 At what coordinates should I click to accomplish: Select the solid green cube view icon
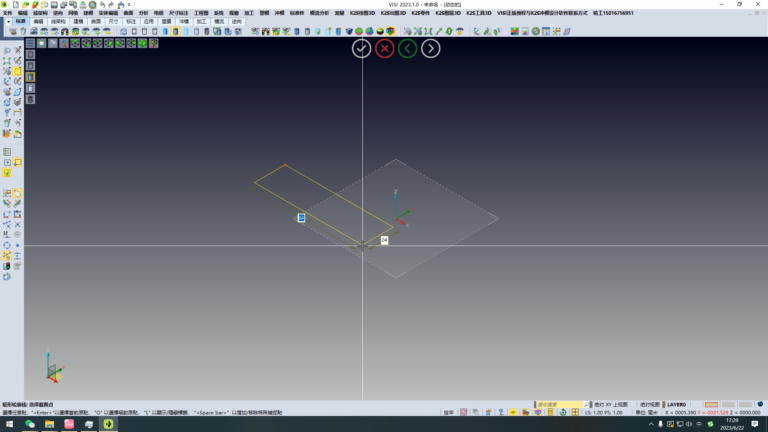tap(142, 43)
